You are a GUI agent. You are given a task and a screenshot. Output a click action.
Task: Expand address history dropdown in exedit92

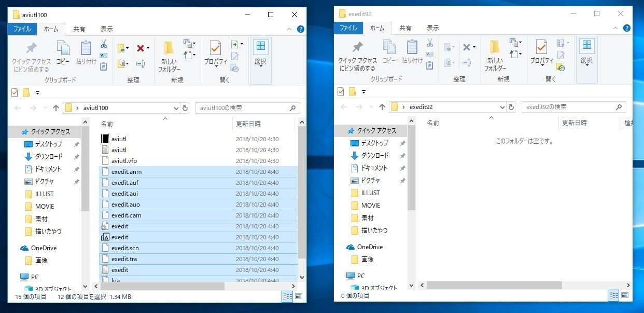(502, 107)
